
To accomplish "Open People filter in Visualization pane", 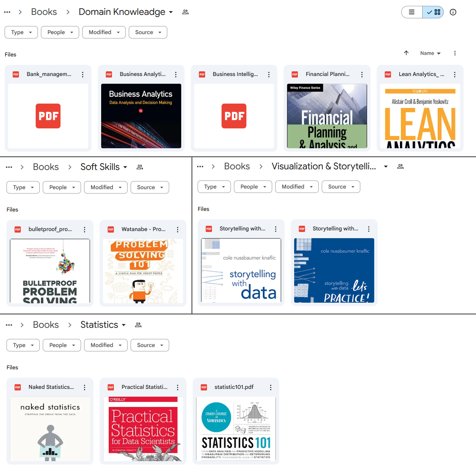I will coord(253,187).
